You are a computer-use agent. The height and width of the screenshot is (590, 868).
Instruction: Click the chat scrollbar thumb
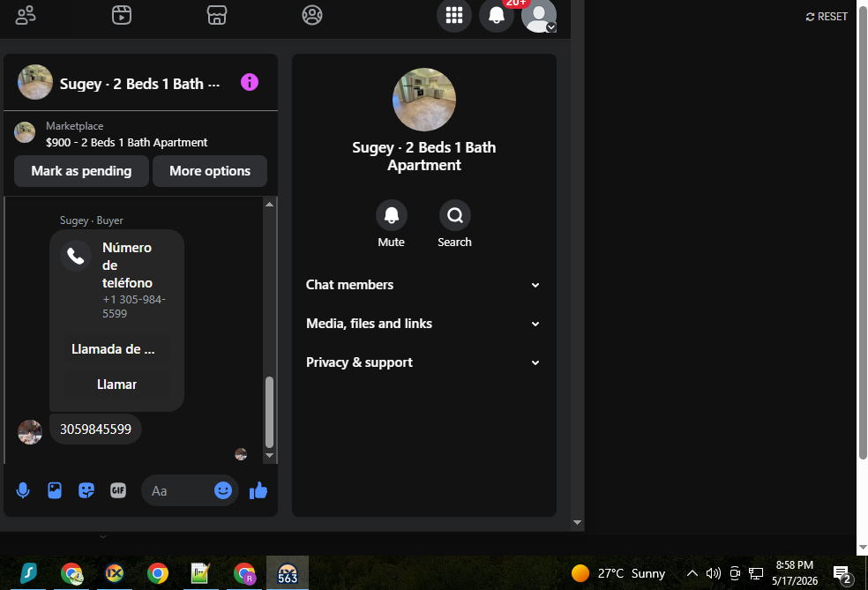click(x=270, y=412)
